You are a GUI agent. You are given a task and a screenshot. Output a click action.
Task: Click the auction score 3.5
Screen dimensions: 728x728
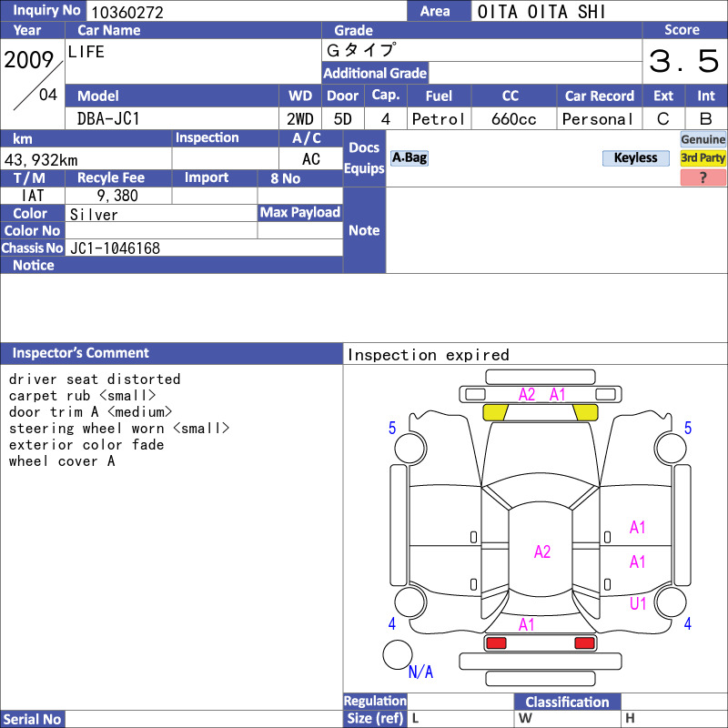pos(683,62)
